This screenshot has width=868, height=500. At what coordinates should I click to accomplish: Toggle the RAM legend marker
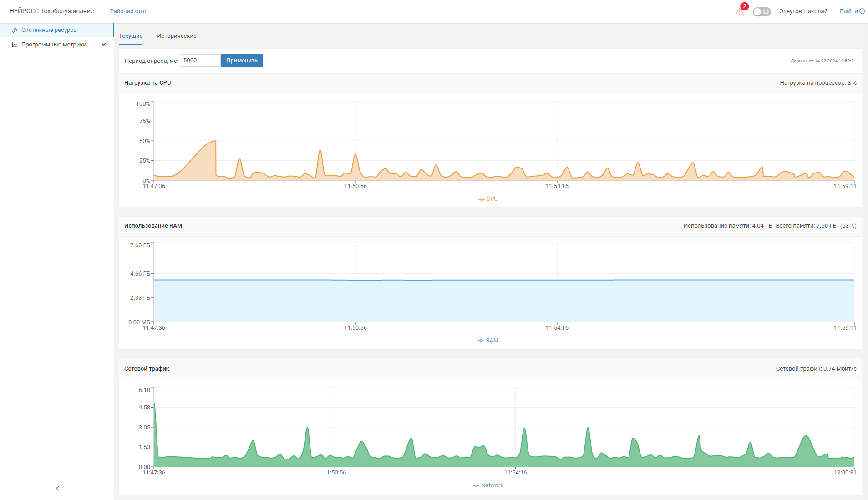point(481,341)
